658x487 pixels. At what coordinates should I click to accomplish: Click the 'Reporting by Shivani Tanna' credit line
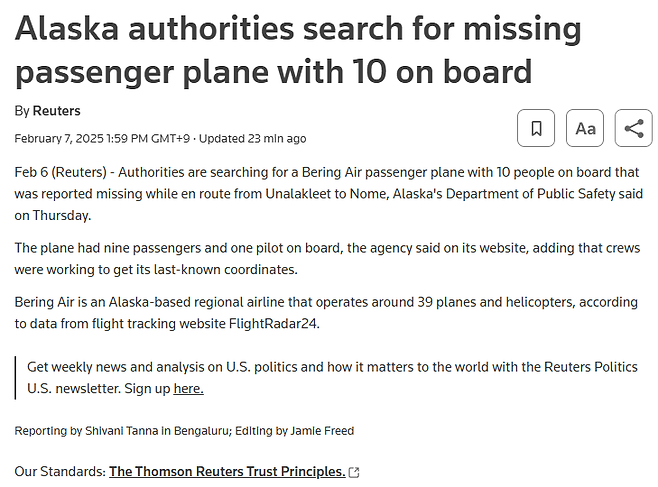(113, 431)
